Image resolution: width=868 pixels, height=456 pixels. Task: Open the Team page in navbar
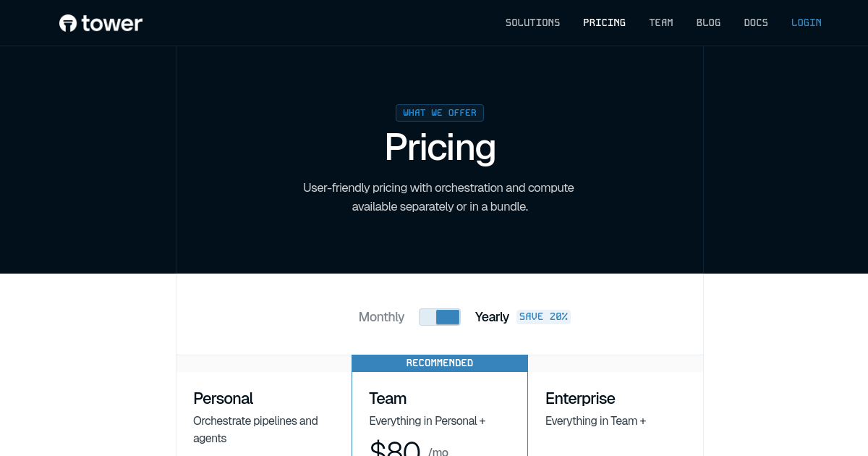pyautogui.click(x=660, y=22)
